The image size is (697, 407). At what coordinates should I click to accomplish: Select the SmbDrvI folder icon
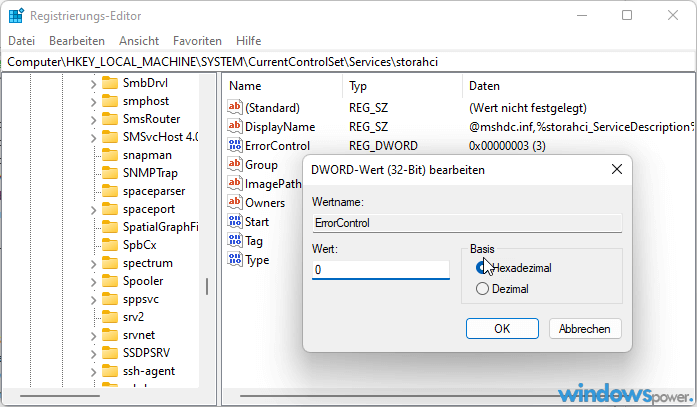click(x=110, y=83)
